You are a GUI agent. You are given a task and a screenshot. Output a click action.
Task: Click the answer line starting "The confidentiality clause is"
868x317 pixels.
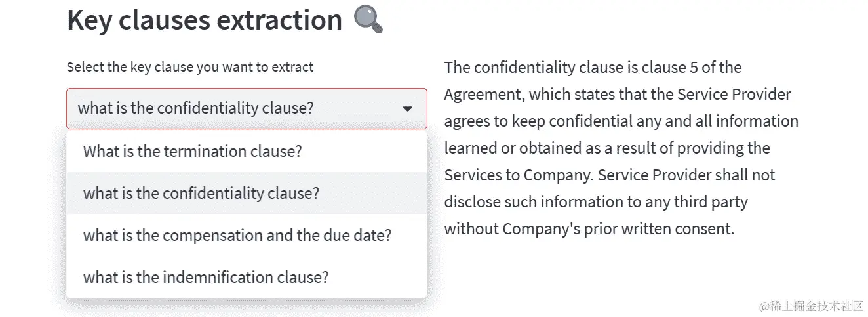593,68
